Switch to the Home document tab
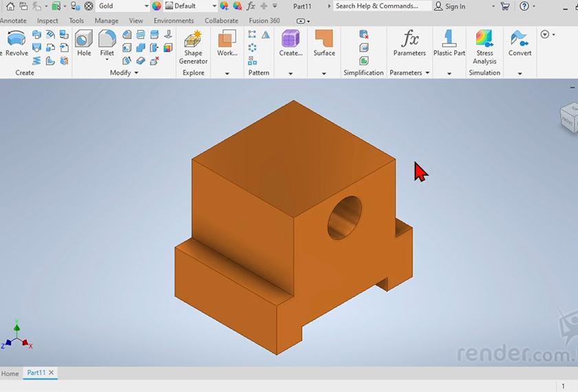This screenshot has width=578, height=392. 10,373
